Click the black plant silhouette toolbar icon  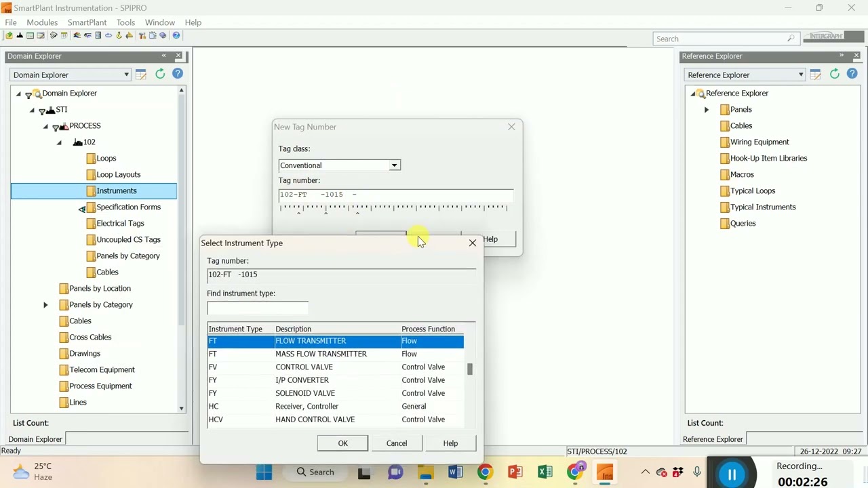point(20,35)
